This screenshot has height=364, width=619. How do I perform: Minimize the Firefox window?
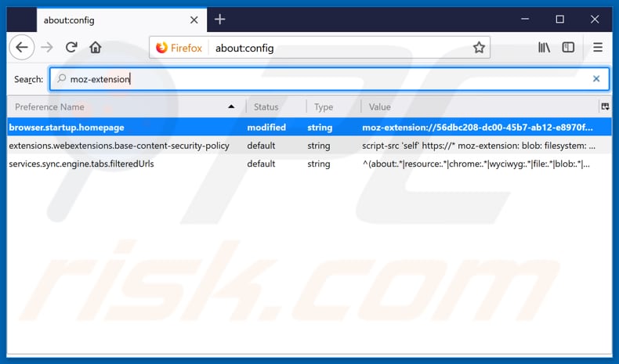click(x=525, y=19)
